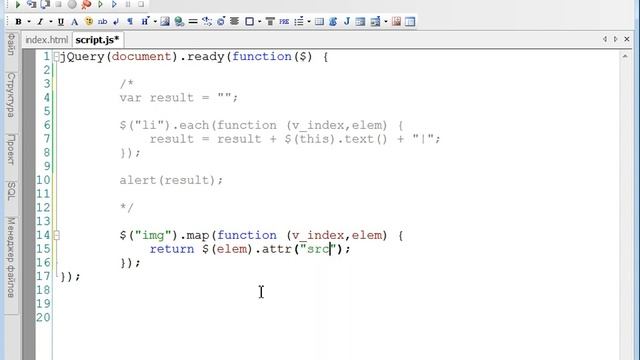The width and height of the screenshot is (640, 360).
Task: Toggle Bold formatting
Action: click(x=18, y=22)
